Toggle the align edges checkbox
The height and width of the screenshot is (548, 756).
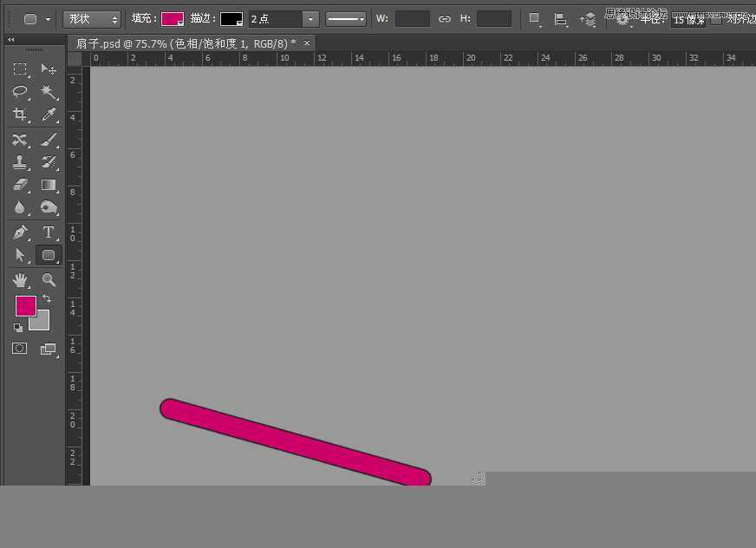pos(716,20)
